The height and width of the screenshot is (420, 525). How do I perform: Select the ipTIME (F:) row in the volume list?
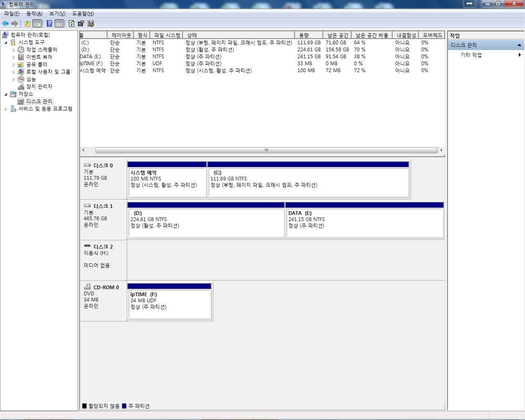[x=262, y=64]
